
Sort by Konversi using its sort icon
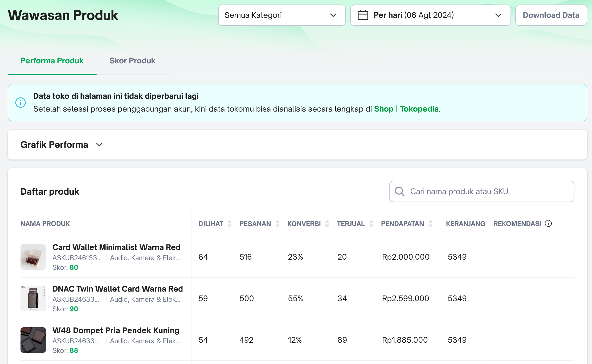tap(327, 224)
